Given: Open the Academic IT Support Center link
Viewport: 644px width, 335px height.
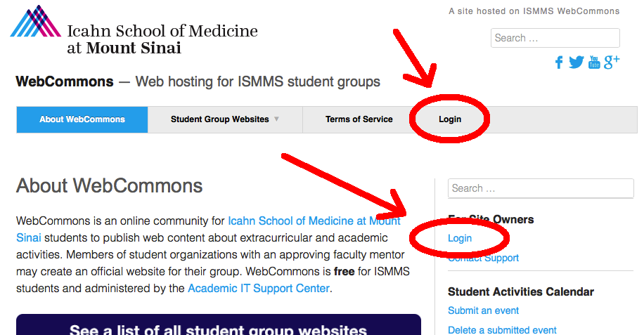Looking at the screenshot, I should pos(258,288).
